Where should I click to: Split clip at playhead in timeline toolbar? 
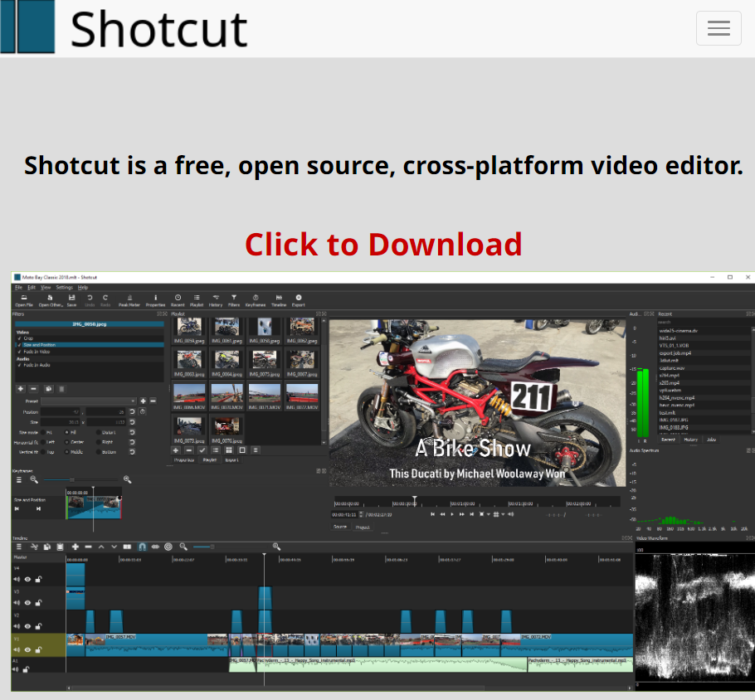pyautogui.click(x=127, y=547)
